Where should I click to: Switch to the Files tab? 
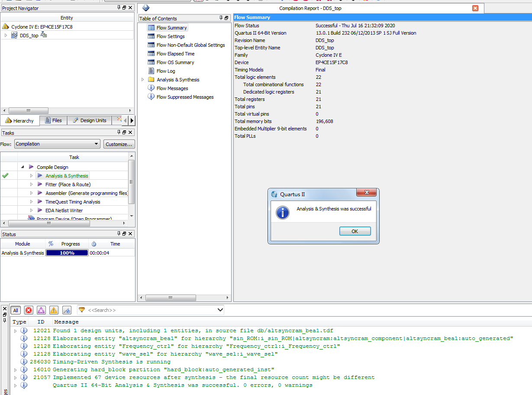(x=53, y=120)
